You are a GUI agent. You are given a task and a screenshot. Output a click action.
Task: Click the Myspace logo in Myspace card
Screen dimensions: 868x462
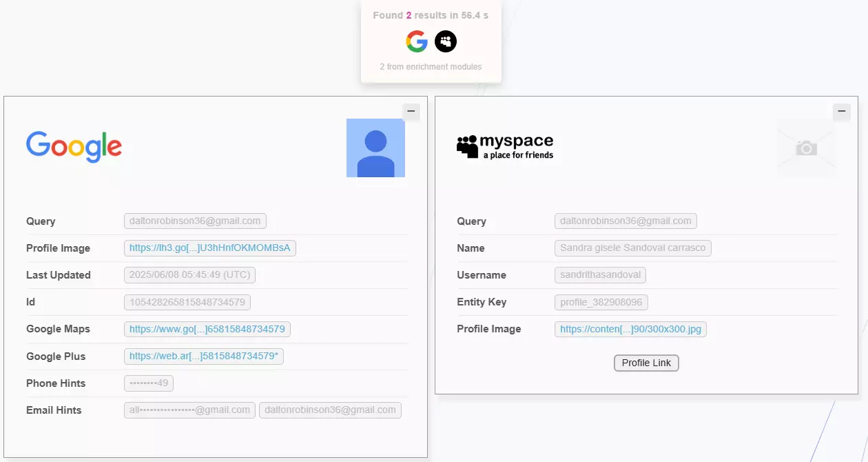[x=505, y=147]
